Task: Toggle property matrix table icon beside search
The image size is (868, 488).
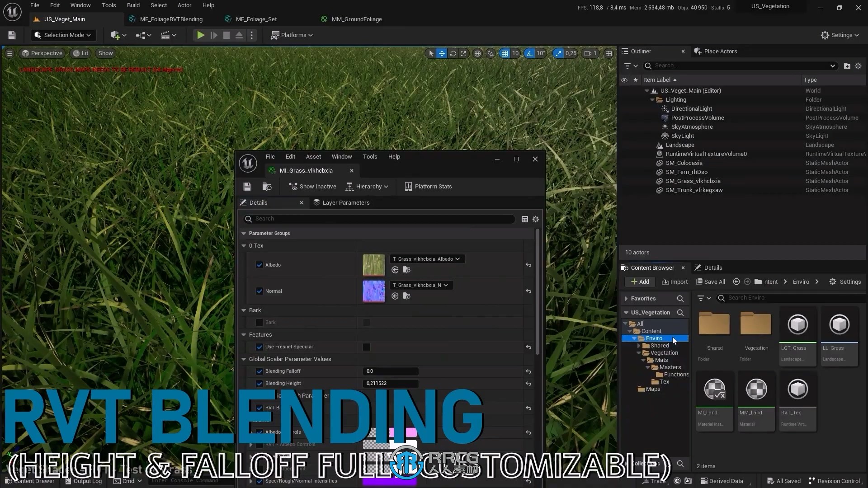Action: 524,219
